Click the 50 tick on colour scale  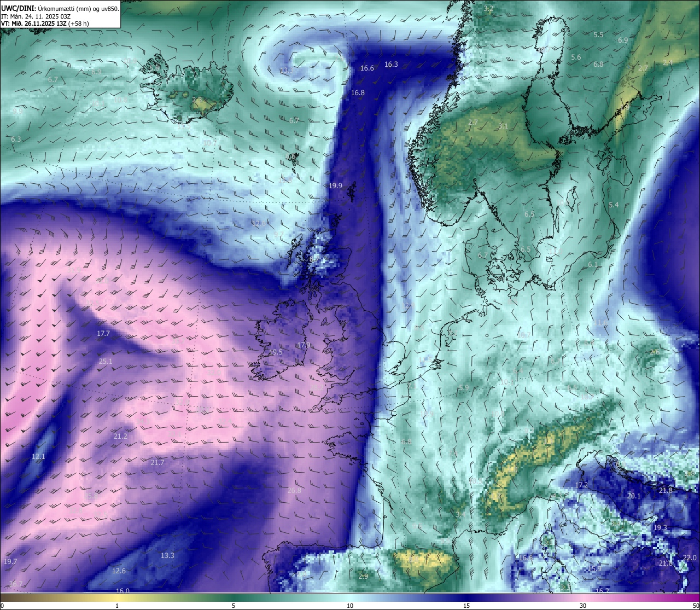(x=696, y=606)
